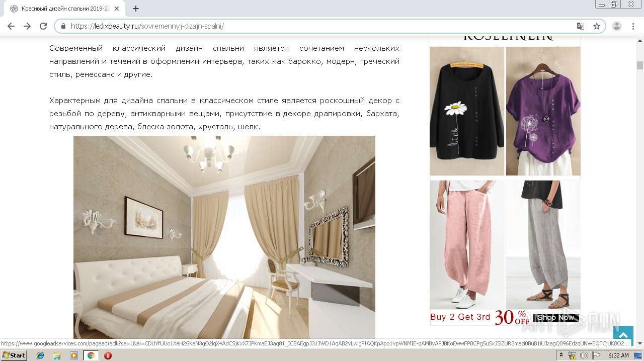Open Chrome's three-dot menu
The height and width of the screenshot is (362, 644).
(633, 26)
